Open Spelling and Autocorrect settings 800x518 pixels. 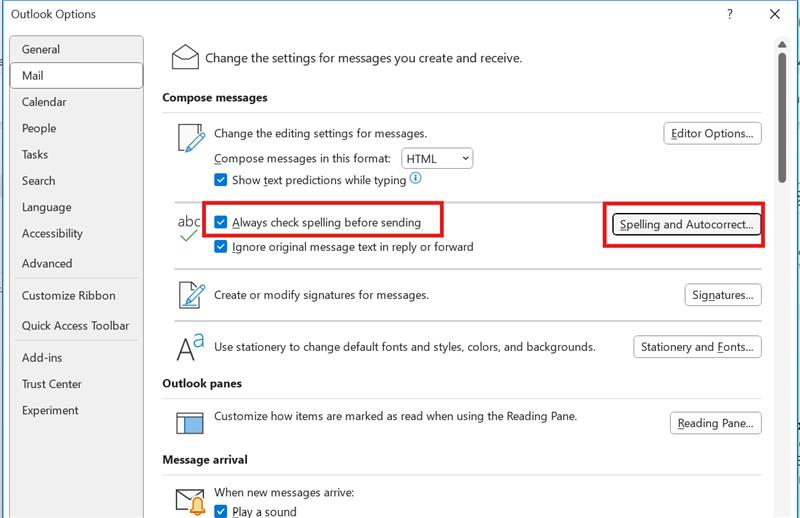(x=686, y=225)
